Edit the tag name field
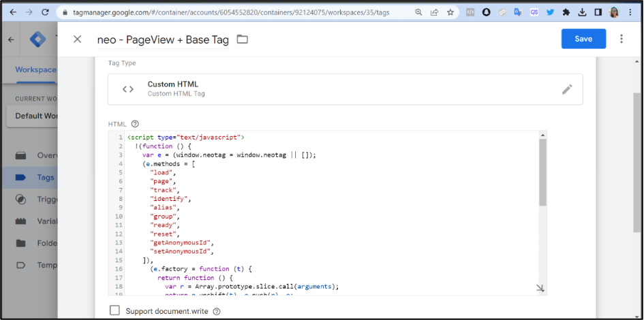The image size is (644, 320). tap(163, 39)
